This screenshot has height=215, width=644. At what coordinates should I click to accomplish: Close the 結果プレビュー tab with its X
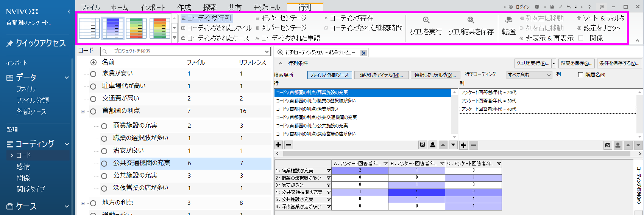(363, 53)
